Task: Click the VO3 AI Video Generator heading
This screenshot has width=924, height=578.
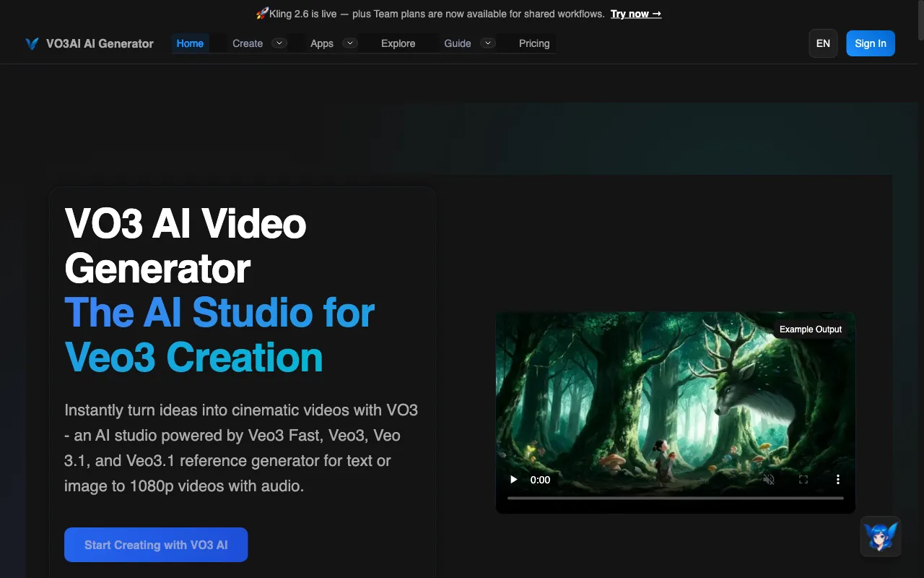Action: point(186,246)
